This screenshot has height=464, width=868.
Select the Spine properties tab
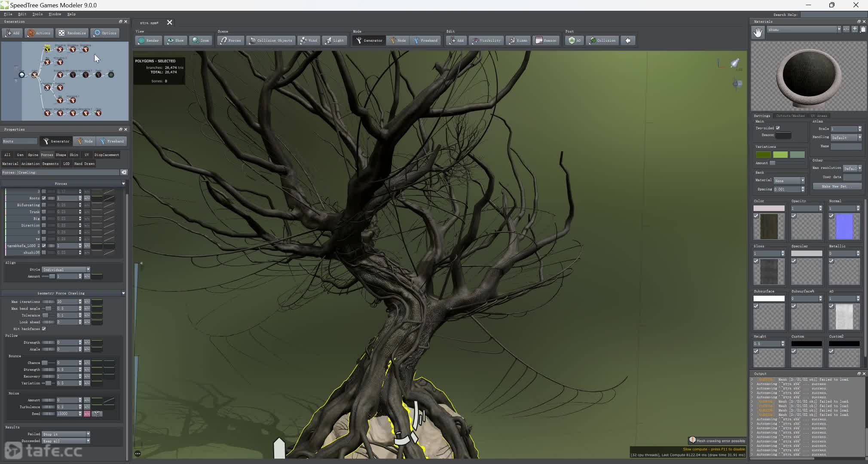tap(33, 155)
